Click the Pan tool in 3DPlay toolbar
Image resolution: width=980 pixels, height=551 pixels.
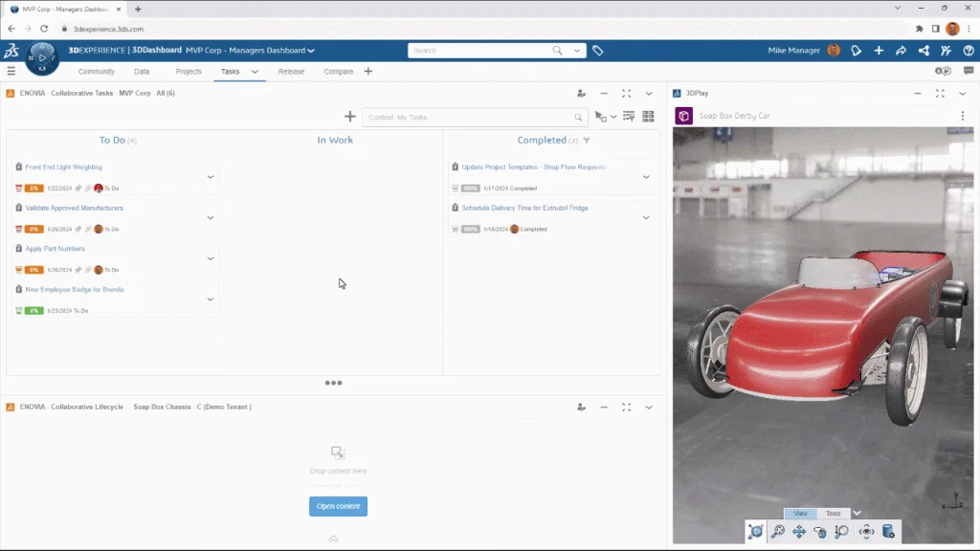pyautogui.click(x=799, y=532)
